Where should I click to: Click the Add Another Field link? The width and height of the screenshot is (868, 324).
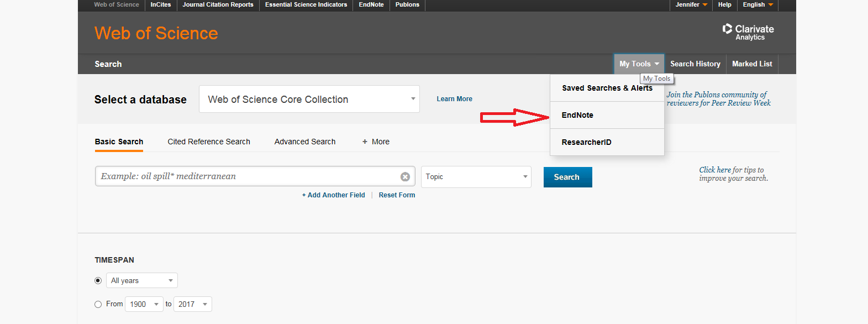pyautogui.click(x=333, y=195)
